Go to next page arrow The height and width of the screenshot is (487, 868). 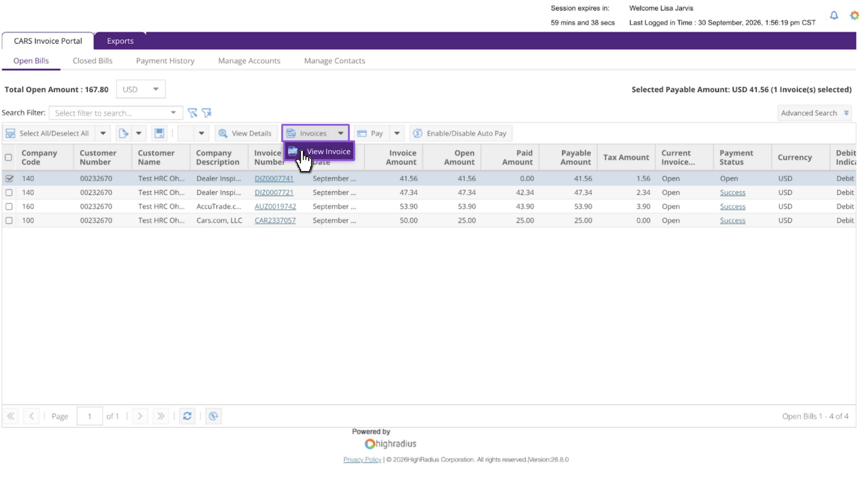click(x=140, y=416)
